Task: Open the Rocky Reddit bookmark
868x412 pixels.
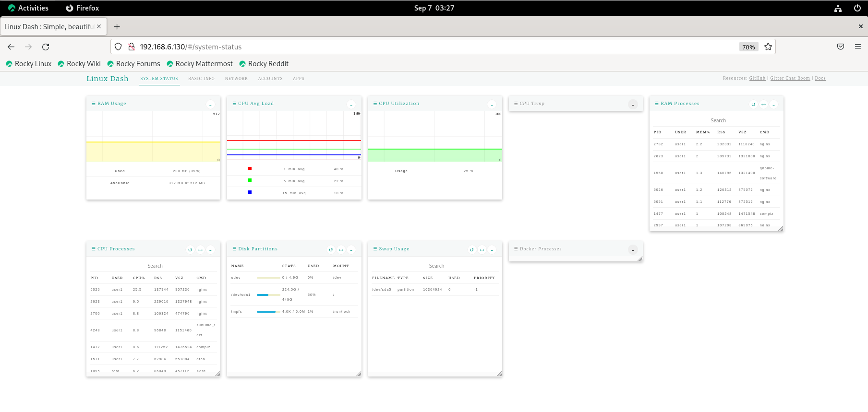Action: [264, 64]
